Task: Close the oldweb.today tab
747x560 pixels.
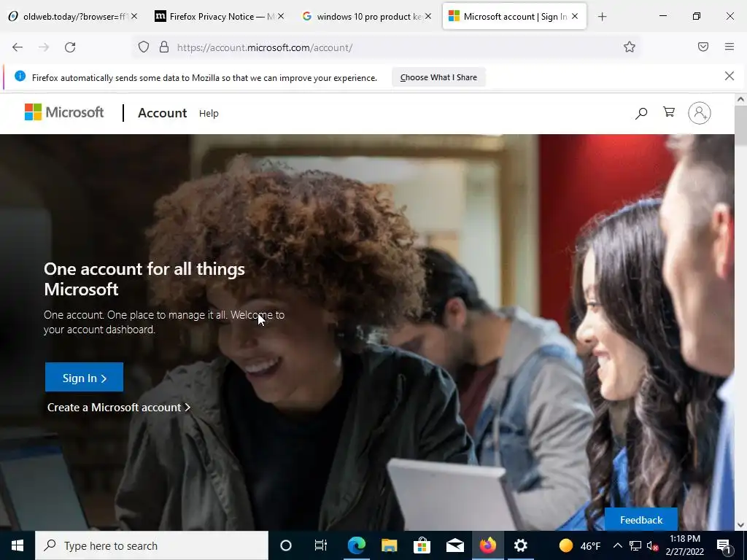Action: coord(134,16)
